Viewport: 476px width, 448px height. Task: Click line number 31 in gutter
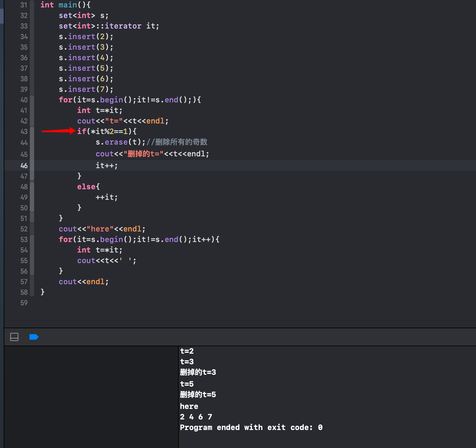[24, 5]
